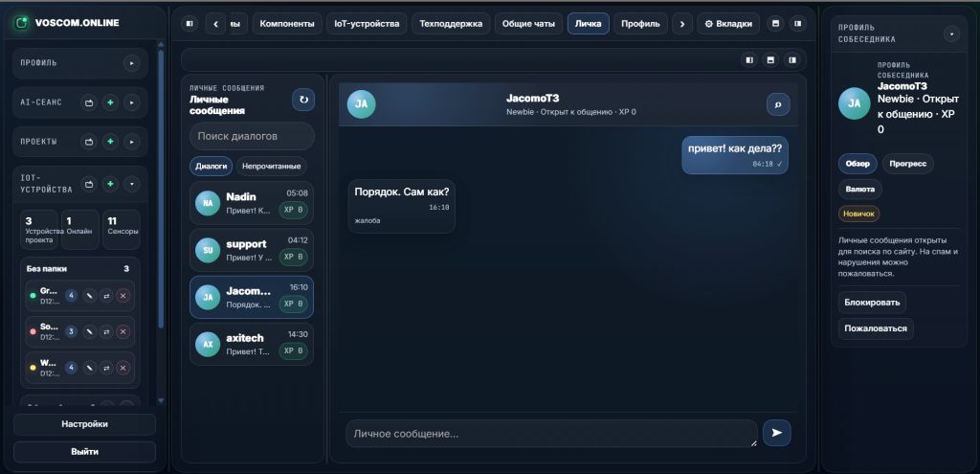980x474 pixels.
Task: Open the IoT-устройства folder list icon
Action: 89,184
